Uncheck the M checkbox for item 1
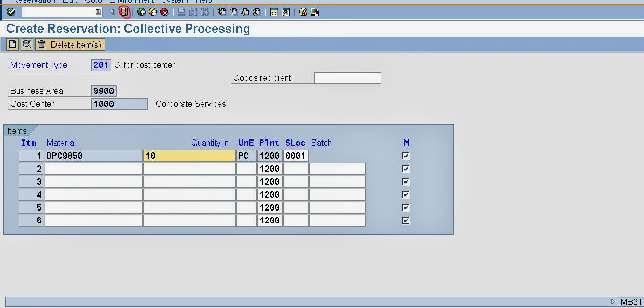644x308 pixels. click(406, 156)
